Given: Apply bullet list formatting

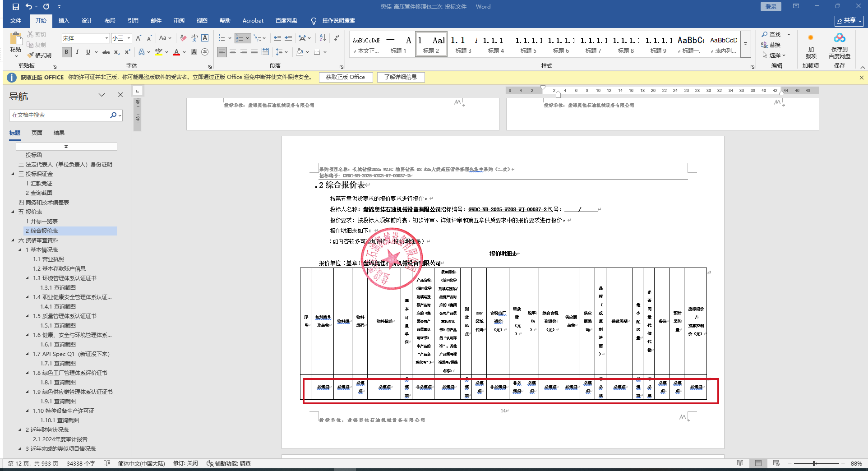Looking at the screenshot, I should click(x=222, y=38).
